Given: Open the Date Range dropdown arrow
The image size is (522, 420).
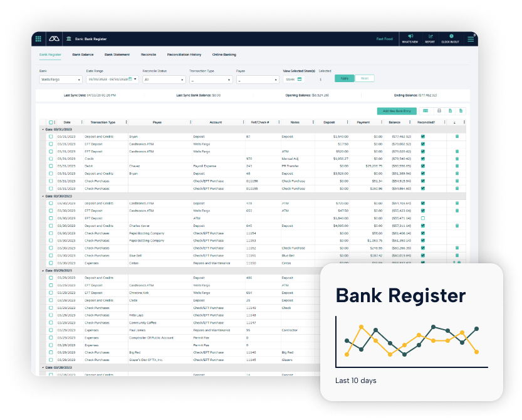Looking at the screenshot, I should tap(135, 79).
